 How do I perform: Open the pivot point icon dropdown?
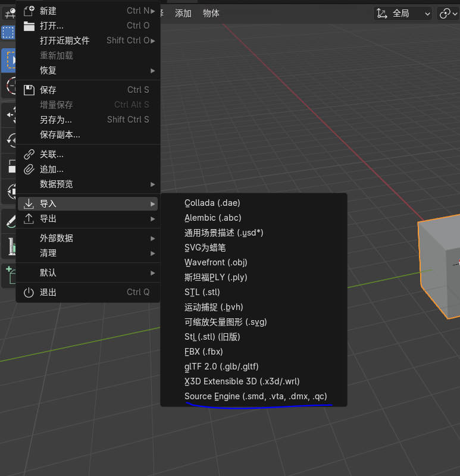(449, 14)
